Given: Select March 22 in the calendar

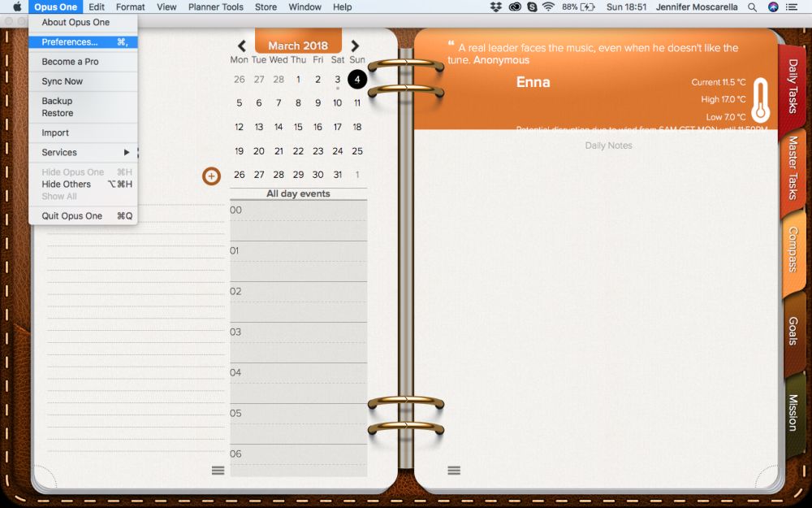Looking at the screenshot, I should (x=298, y=151).
